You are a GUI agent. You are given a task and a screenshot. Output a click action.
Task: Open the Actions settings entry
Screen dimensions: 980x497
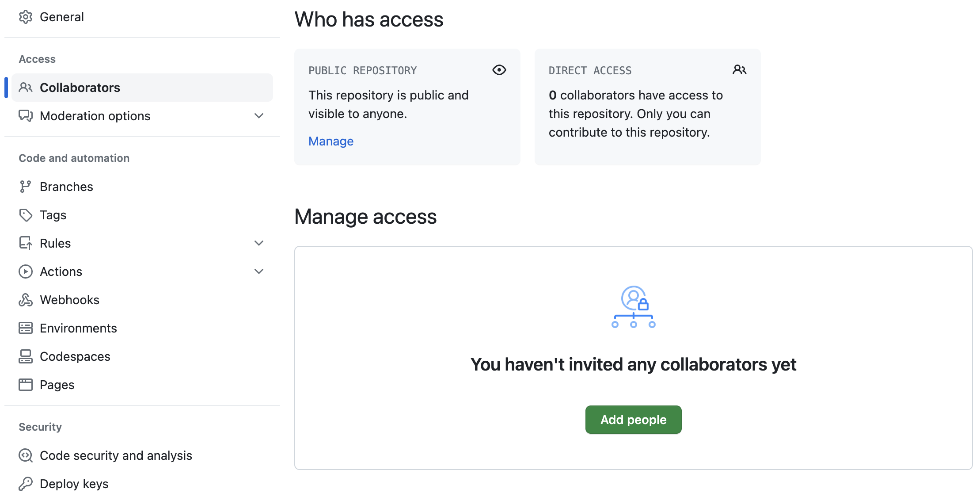pos(61,271)
